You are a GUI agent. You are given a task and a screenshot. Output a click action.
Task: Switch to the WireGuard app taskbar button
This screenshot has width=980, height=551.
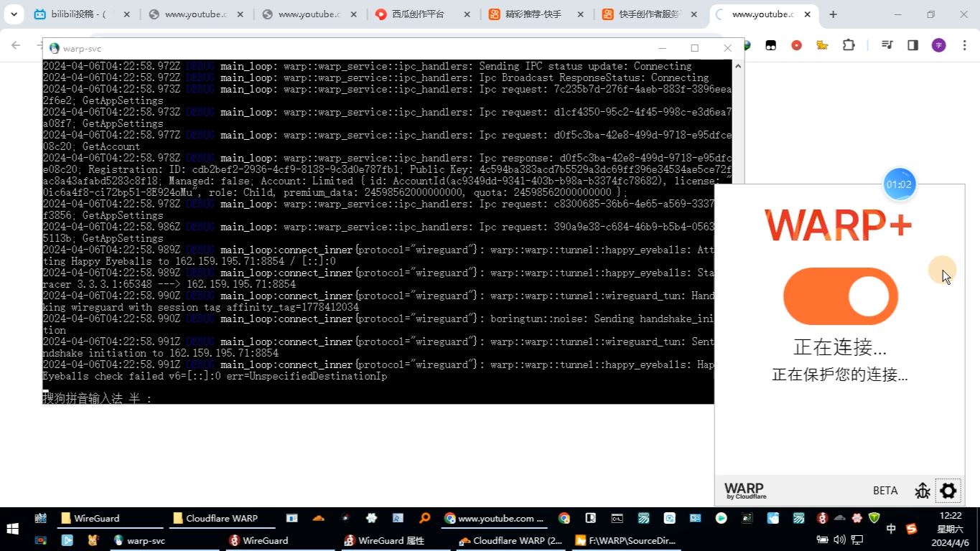pyautogui.click(x=279, y=540)
